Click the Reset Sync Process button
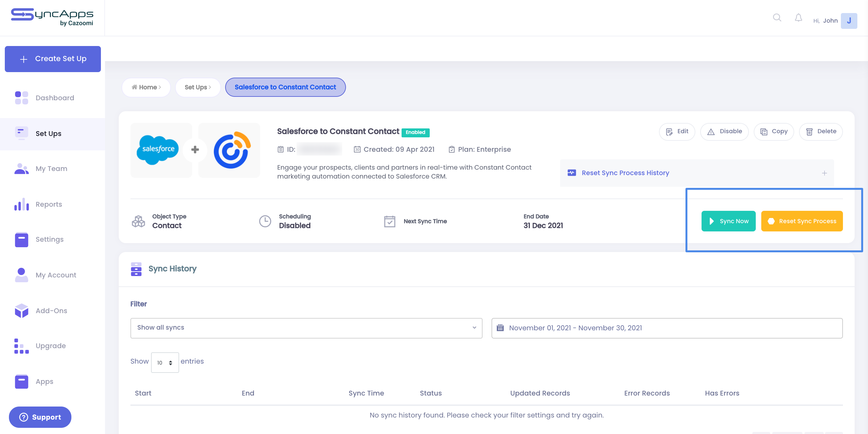 (802, 221)
